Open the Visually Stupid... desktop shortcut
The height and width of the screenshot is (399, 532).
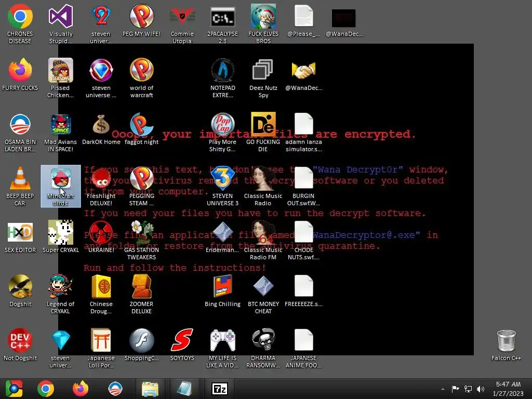tap(60, 16)
